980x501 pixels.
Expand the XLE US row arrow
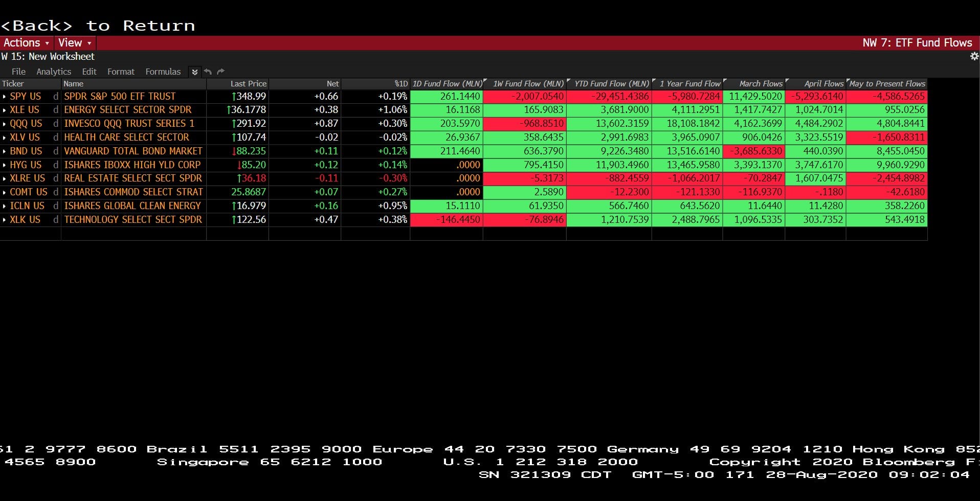click(5, 110)
